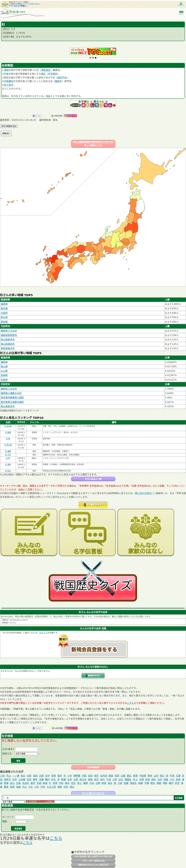
Task: Open the 問い合わせ窓口 link
Action: [143, 493]
